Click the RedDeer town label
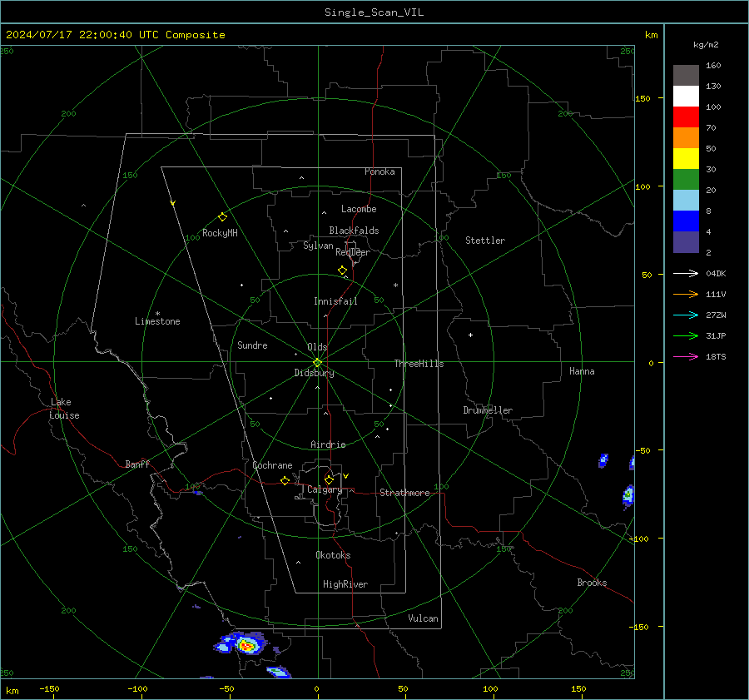749x700 pixels. tap(353, 252)
